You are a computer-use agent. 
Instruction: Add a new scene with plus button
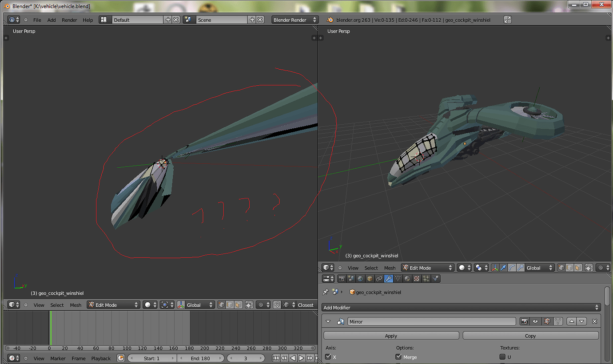click(252, 20)
